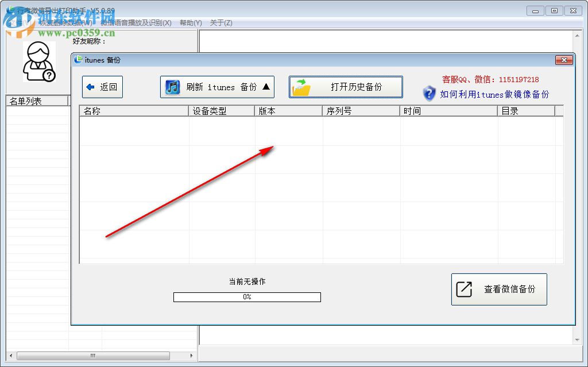588x367 pixels.
Task: Click the person avatar icon in left panel
Action: coord(39,62)
